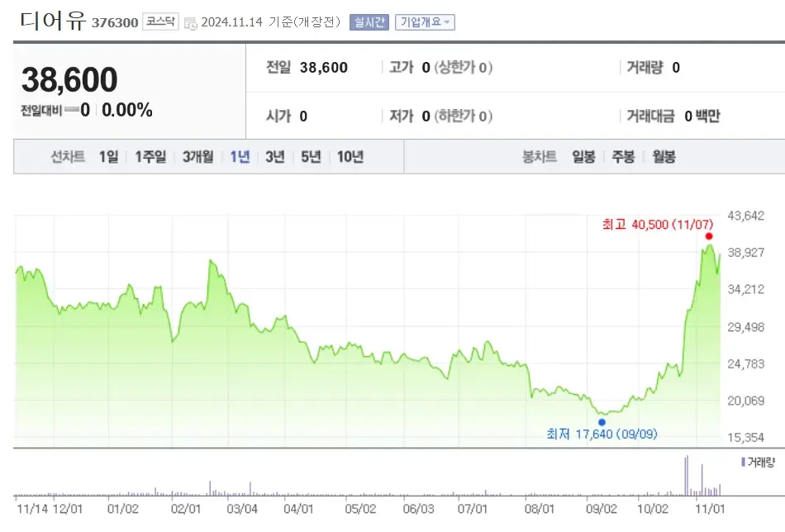
Task: Open the 5년 five-year chart
Action: coord(309,155)
